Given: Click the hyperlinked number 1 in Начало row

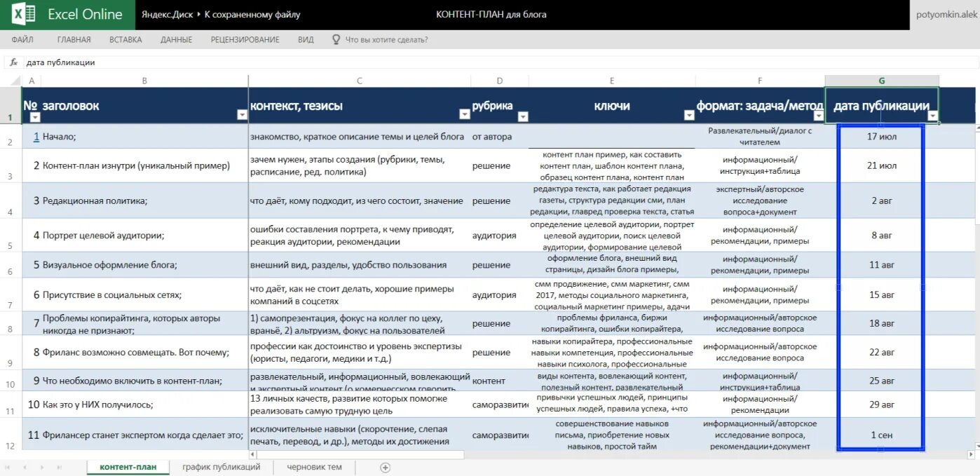Looking at the screenshot, I should click(36, 137).
